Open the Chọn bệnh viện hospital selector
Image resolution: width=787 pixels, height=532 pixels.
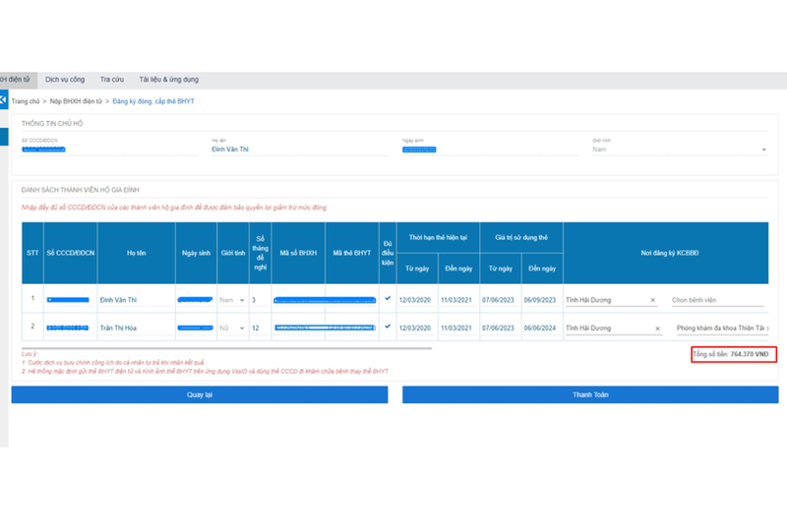(x=718, y=300)
